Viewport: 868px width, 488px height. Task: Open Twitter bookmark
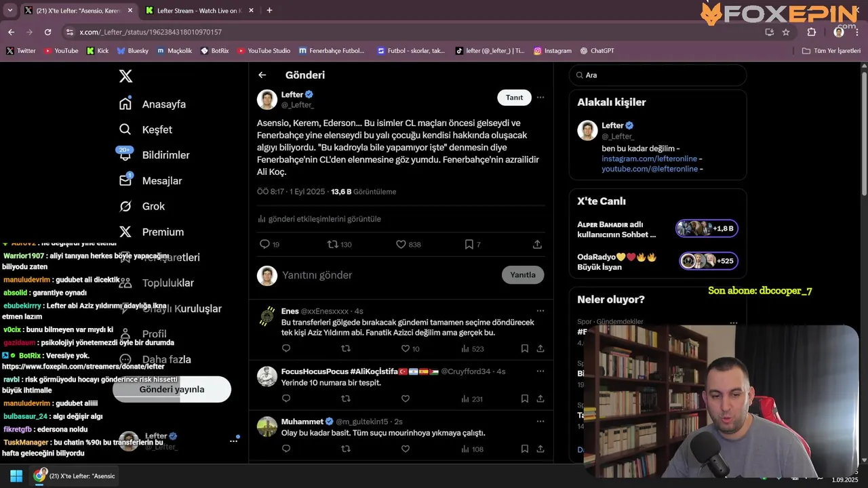click(x=20, y=51)
